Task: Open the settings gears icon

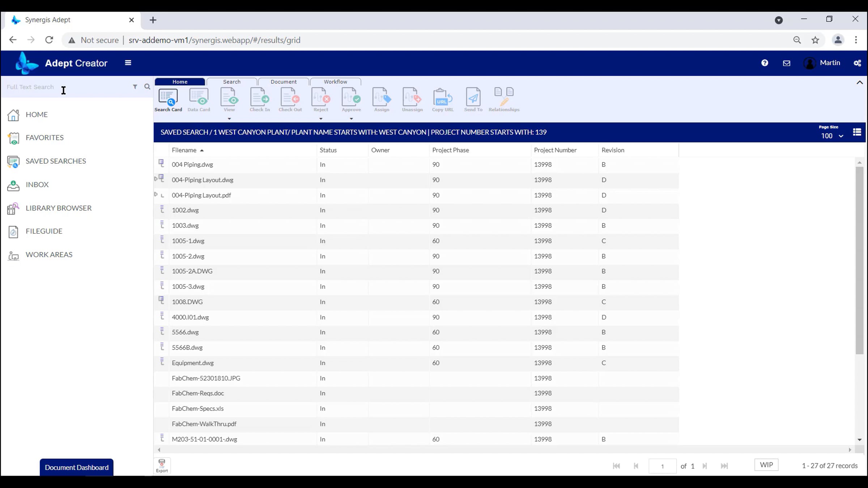Action: click(857, 63)
